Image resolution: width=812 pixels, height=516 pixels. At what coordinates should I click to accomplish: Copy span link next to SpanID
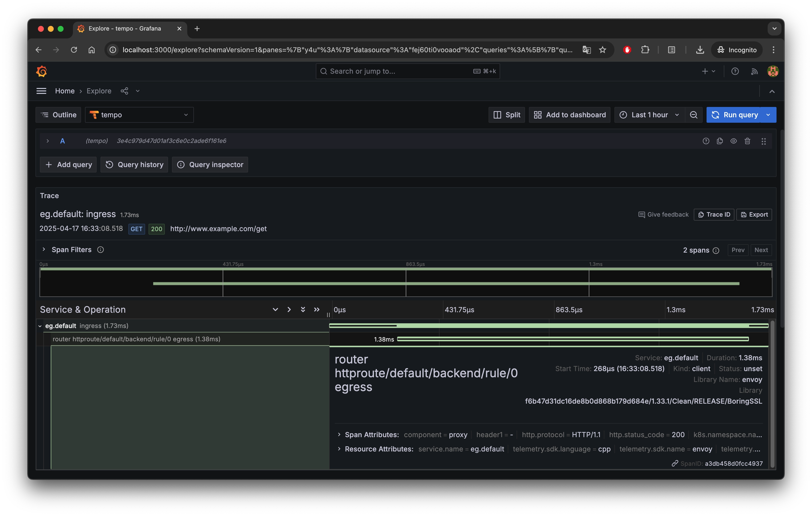coord(675,463)
